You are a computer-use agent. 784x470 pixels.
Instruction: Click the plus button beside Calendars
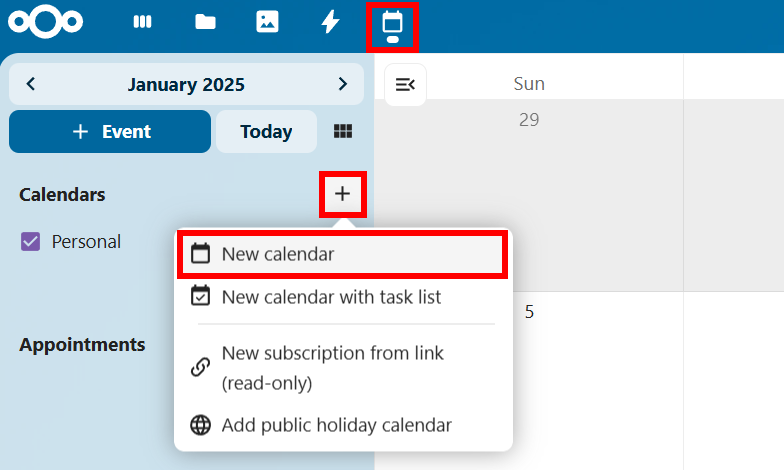pos(343,194)
